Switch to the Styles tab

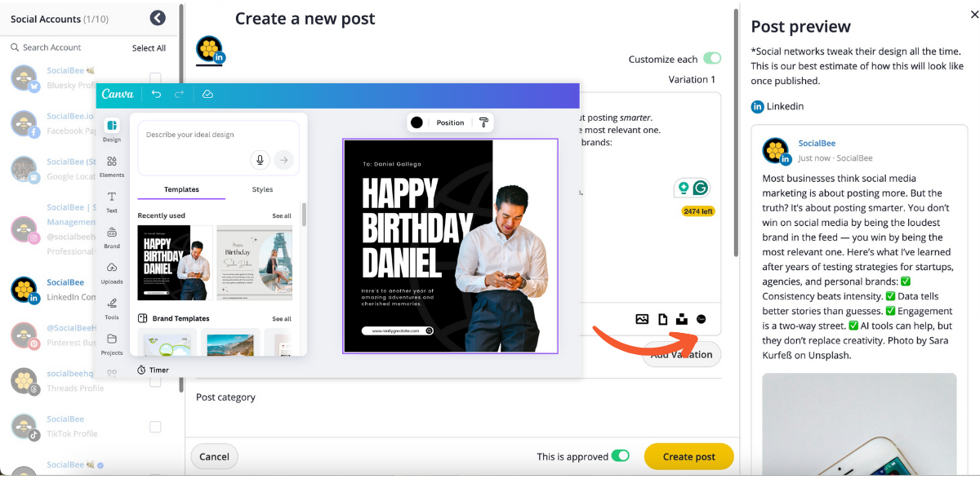(262, 189)
